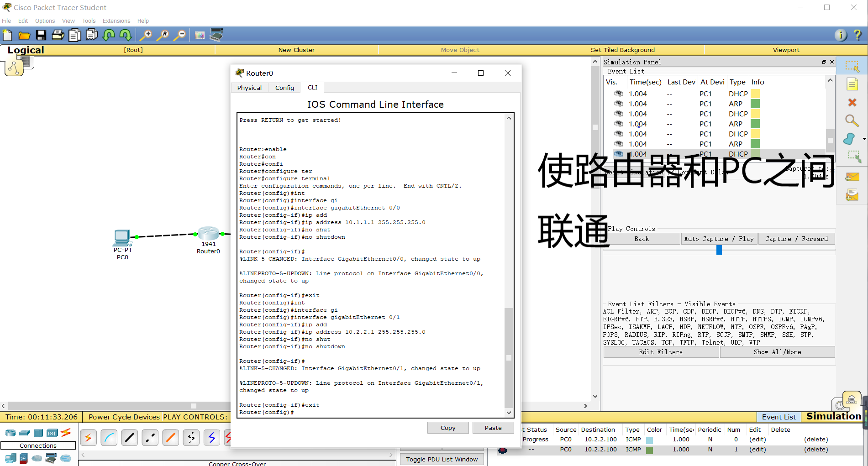
Task: Print using the printer toolbar icon
Action: pos(58,35)
